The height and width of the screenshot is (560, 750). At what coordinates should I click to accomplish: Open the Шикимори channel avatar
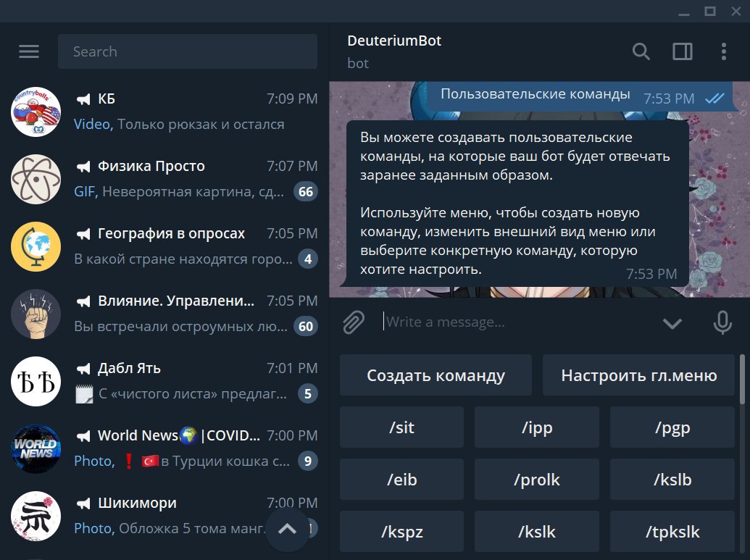[36, 516]
